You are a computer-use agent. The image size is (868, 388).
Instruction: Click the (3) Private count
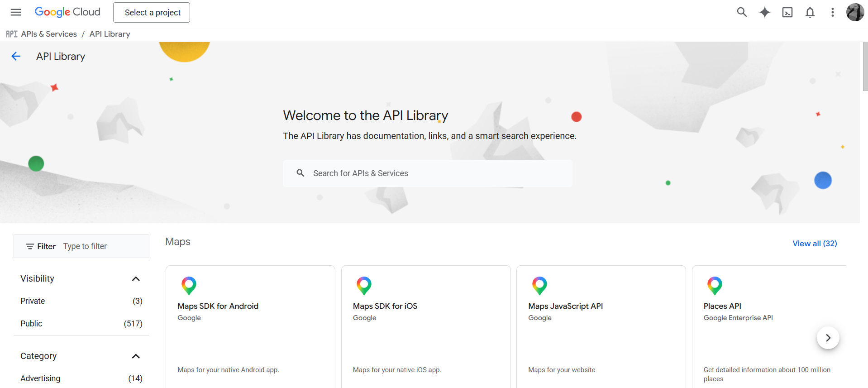pyautogui.click(x=138, y=301)
